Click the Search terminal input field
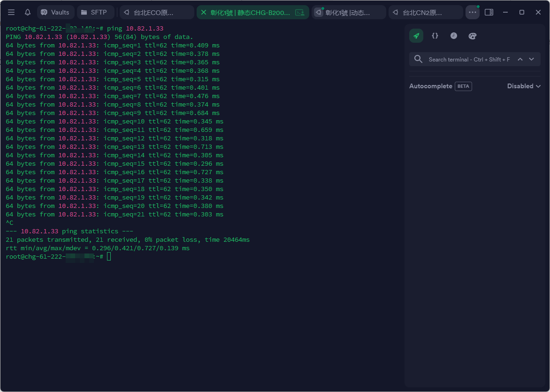550x392 pixels. tap(469, 60)
